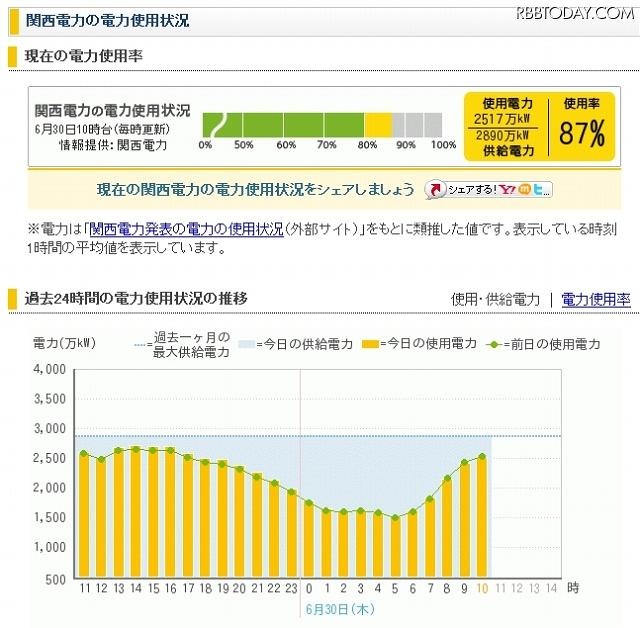Viewport: 640px width, 628px height.
Task: Click the blue Twitter t icon
Action: (x=539, y=190)
